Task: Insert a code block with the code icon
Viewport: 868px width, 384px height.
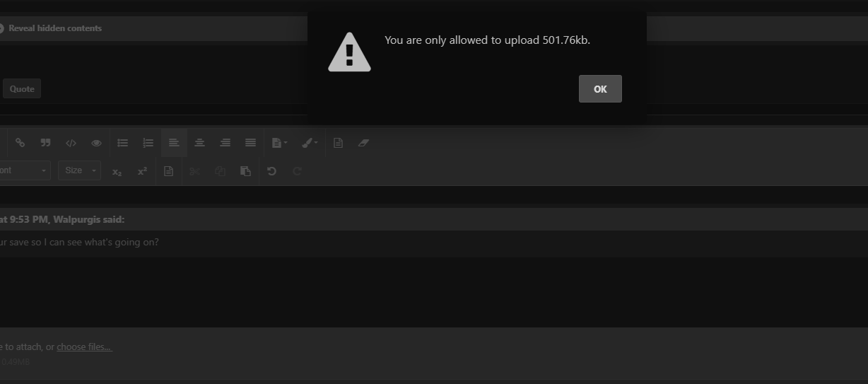Action: click(x=71, y=143)
